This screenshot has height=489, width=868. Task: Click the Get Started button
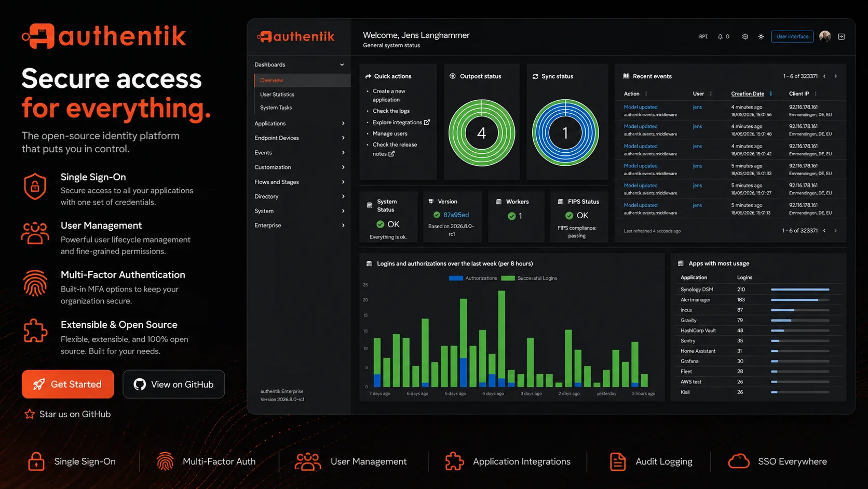68,384
